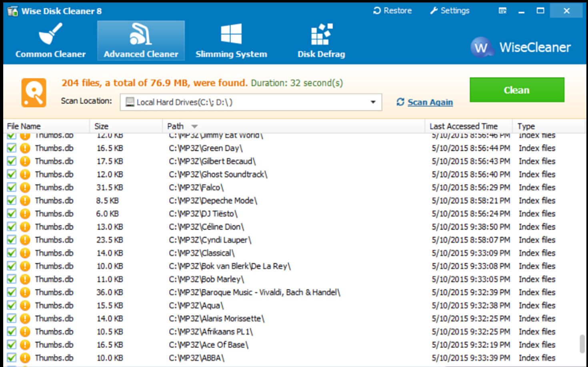588x367 pixels.
Task: Select path C:\MP3Z\Aqua\
Action: coord(196,305)
